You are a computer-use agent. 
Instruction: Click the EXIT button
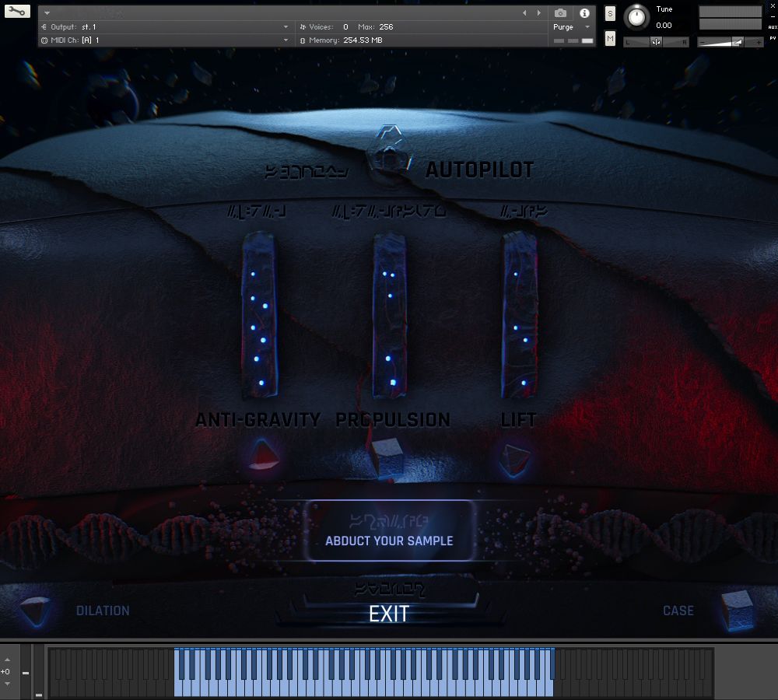pos(389,614)
